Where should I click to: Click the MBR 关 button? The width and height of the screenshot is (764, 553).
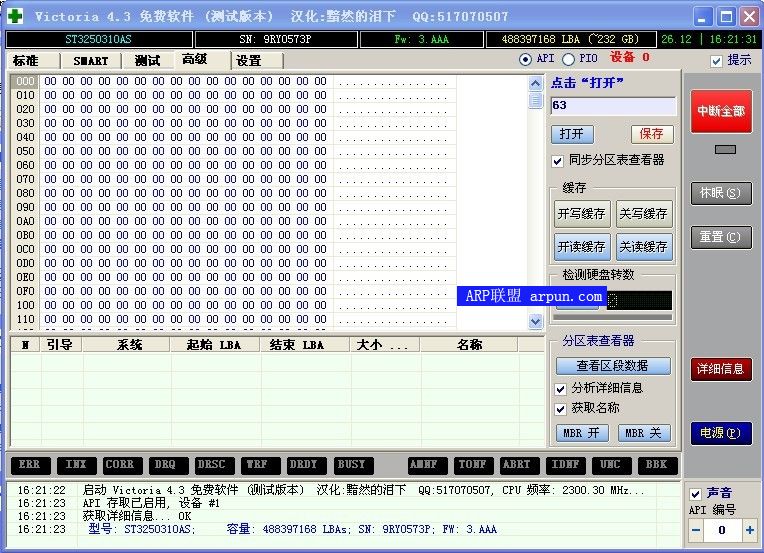[644, 433]
